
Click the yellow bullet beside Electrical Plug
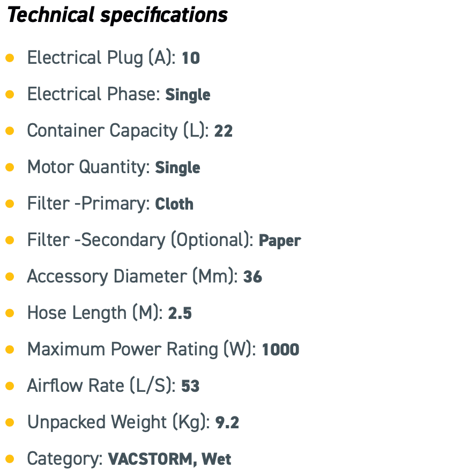tap(10, 58)
